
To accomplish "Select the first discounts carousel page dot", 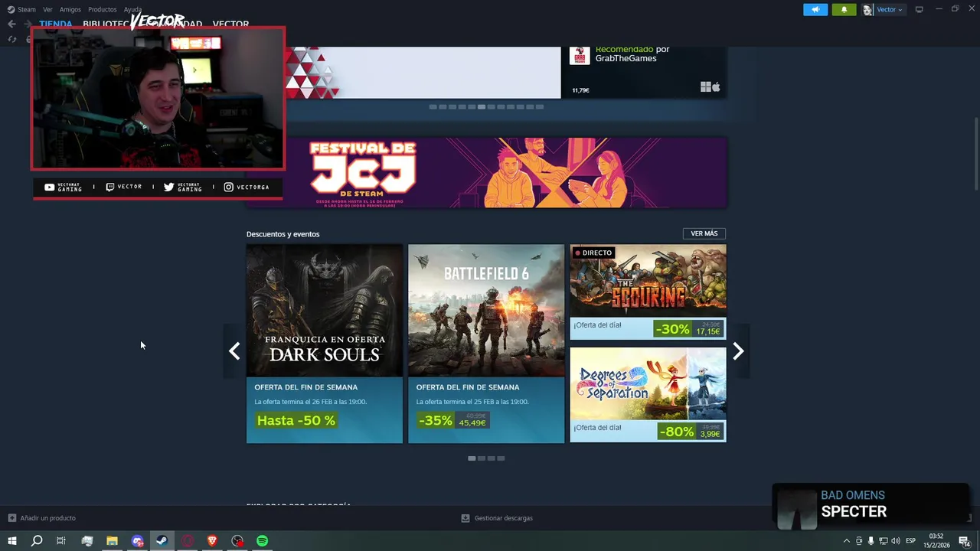I will click(x=472, y=458).
